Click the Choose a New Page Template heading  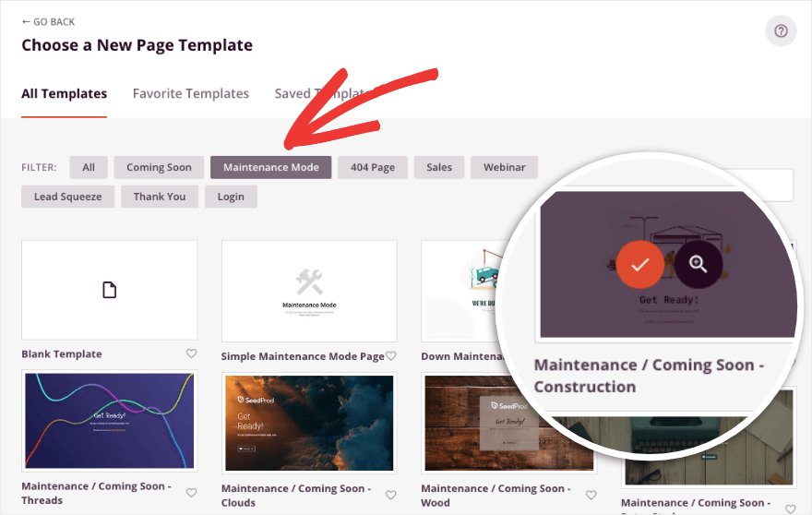click(137, 45)
